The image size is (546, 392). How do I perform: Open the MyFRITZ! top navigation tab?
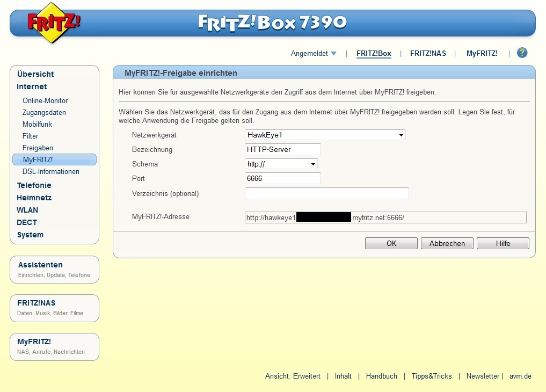click(482, 53)
